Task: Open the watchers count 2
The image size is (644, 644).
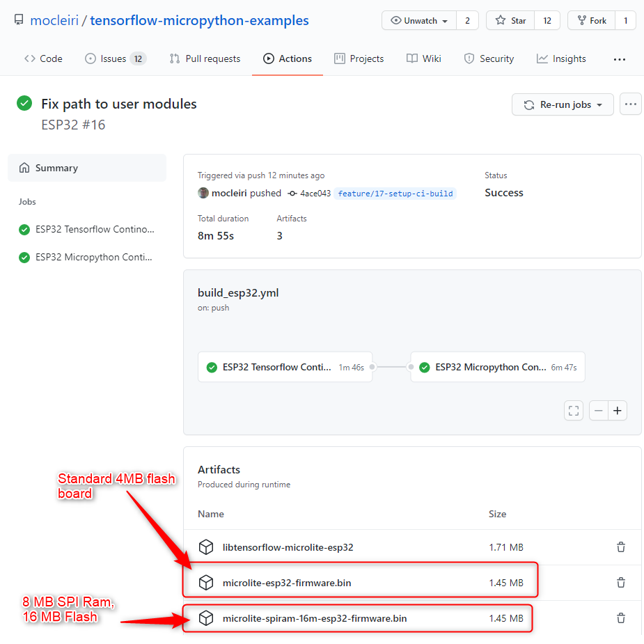Action: 467,20
